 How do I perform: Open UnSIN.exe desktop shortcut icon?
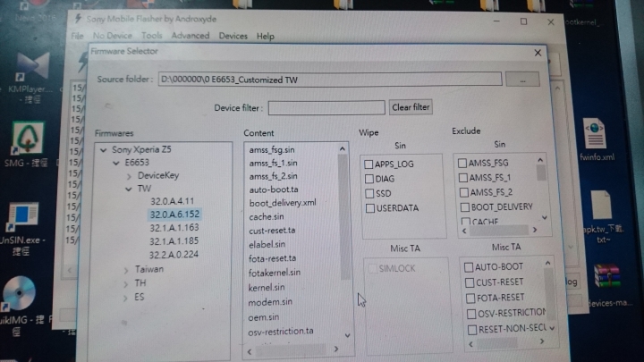pyautogui.click(x=22, y=217)
